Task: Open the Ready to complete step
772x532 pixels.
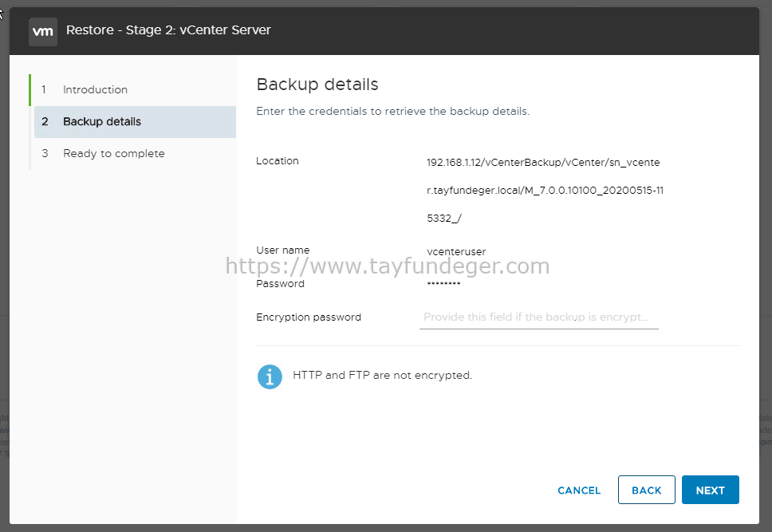Action: (135, 154)
